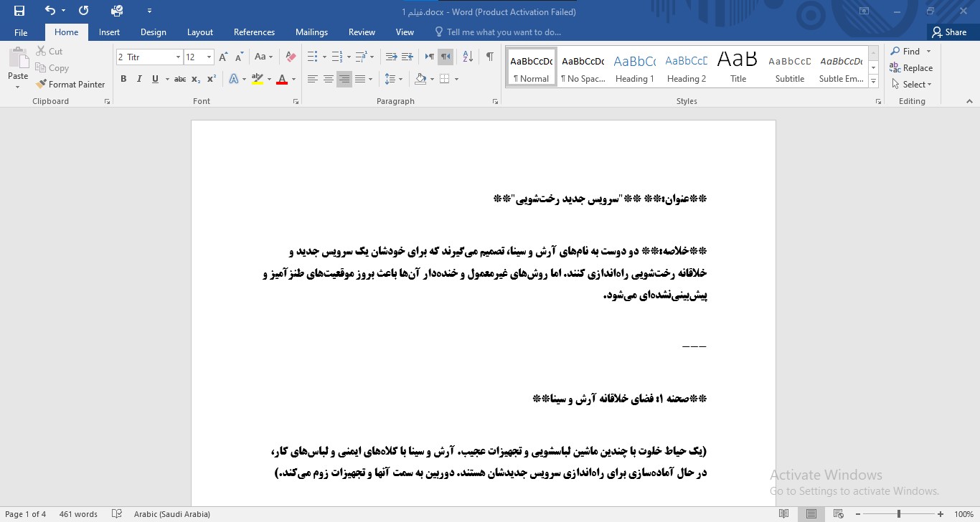
Task: Center align the paragraph
Action: click(x=328, y=79)
